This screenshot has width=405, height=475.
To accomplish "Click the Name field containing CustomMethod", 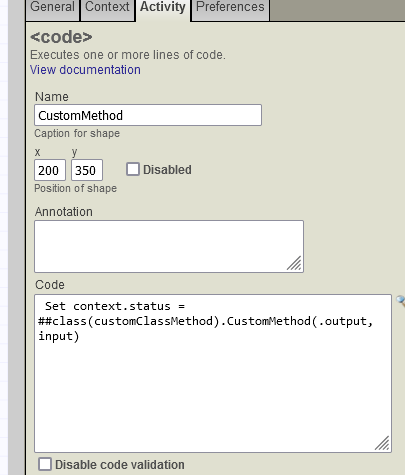I will tap(148, 115).
